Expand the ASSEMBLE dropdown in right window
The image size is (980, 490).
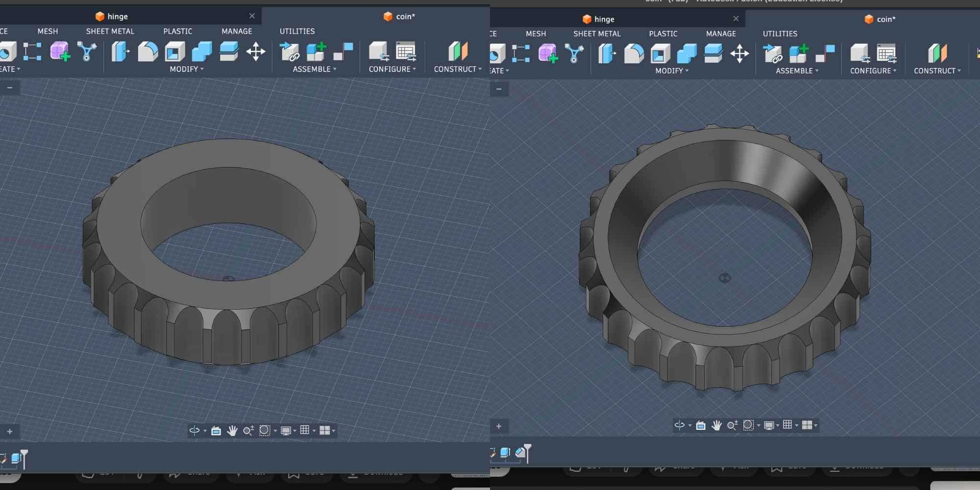click(797, 71)
